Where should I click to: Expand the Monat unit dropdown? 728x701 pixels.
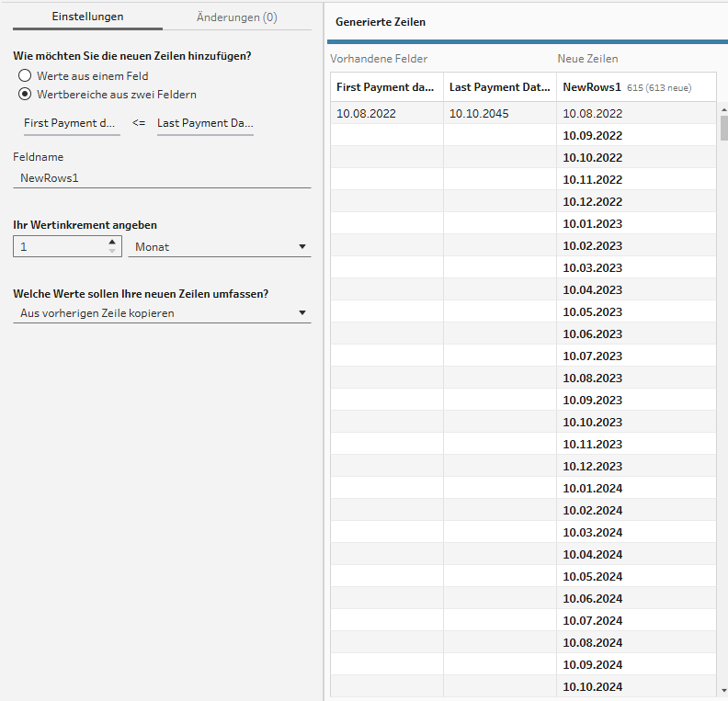(221, 247)
